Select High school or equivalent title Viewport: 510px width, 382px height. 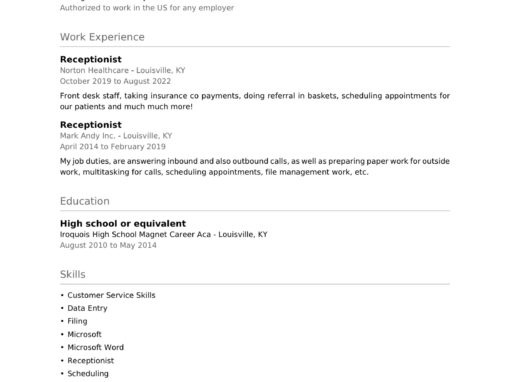pos(123,223)
